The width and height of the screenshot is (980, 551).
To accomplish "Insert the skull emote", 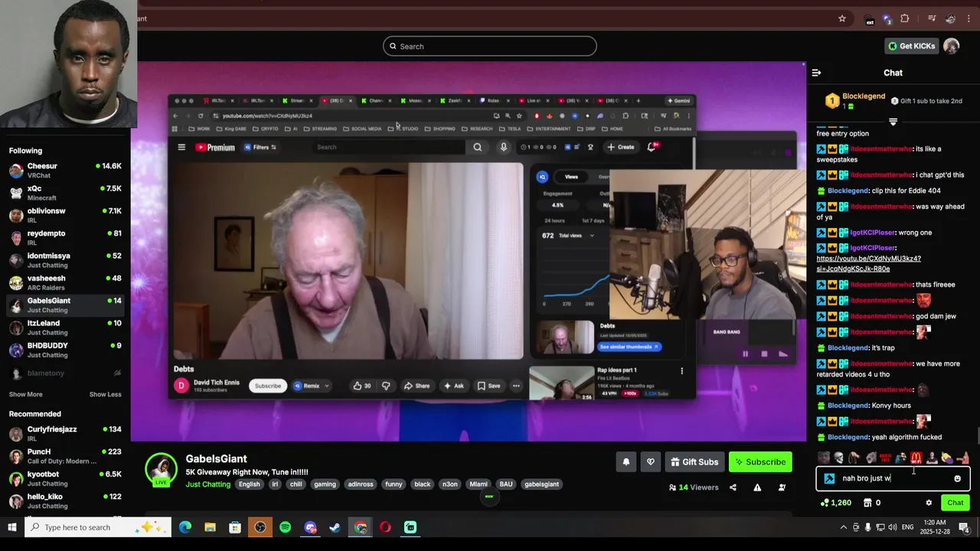I will point(838,458).
